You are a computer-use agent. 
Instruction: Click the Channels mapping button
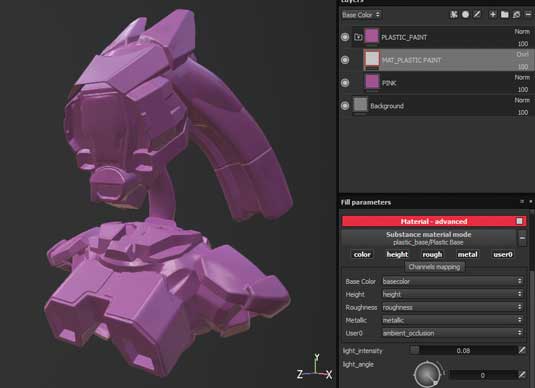click(434, 267)
